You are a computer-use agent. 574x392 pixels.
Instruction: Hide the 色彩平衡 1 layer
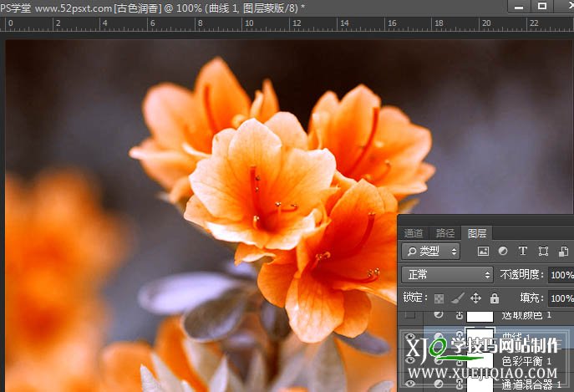[409, 360]
